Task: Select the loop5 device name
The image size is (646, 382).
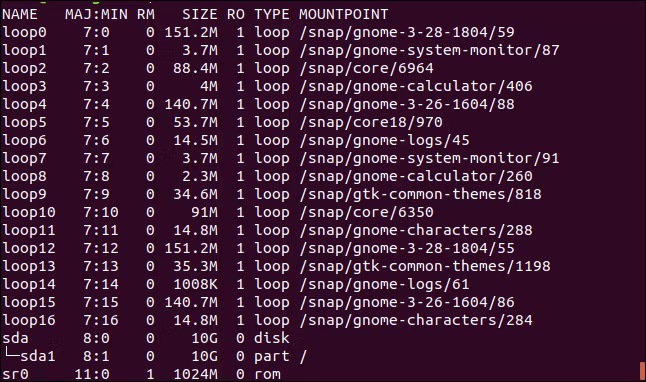Action: click(24, 122)
